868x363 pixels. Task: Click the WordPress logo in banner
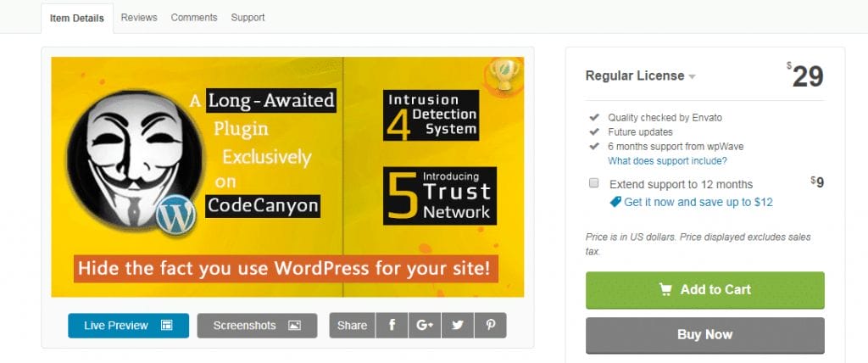pos(176,215)
